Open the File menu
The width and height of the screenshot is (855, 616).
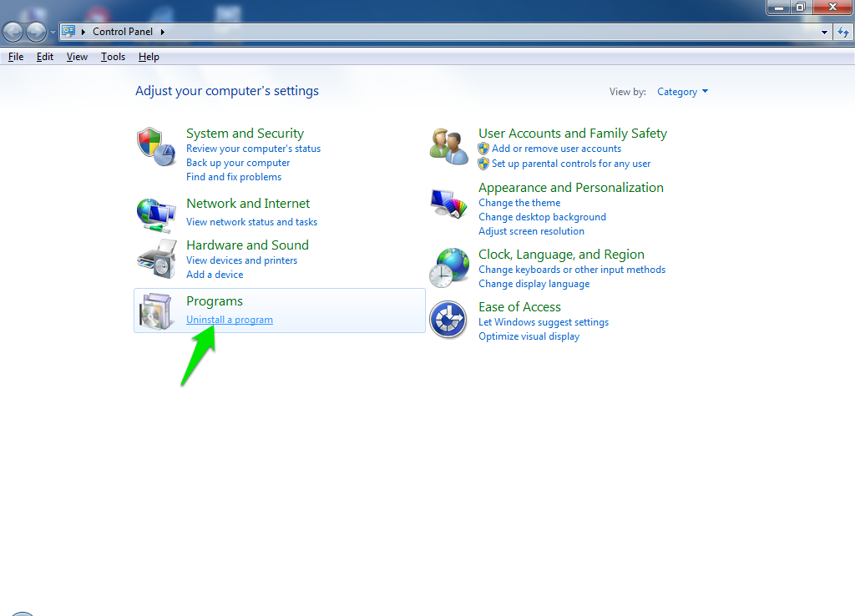pos(16,57)
